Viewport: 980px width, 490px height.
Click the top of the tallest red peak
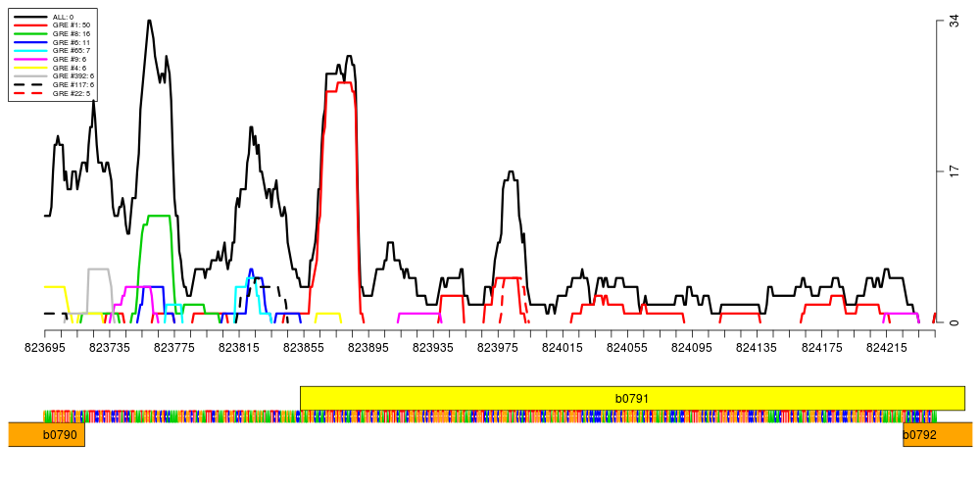point(344,83)
